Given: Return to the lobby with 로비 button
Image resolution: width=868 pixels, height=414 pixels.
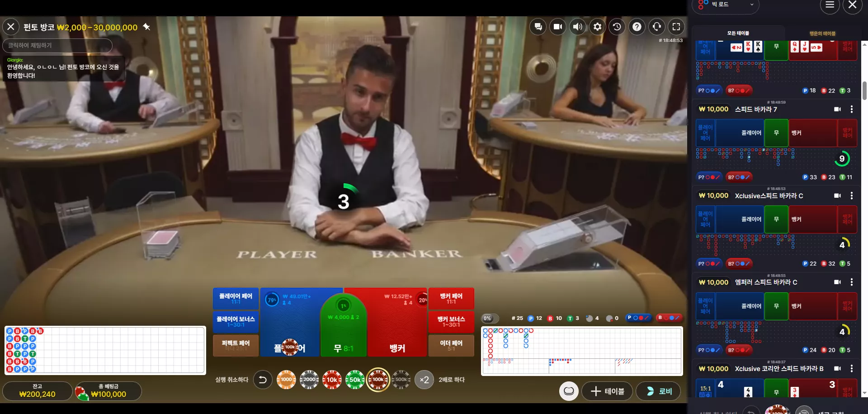Looking at the screenshot, I should [659, 391].
